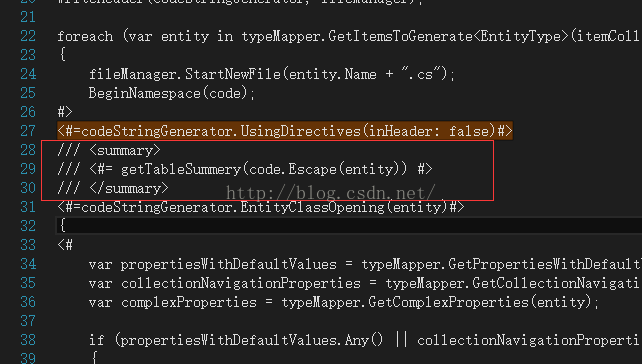
Task: Click line number 22 in the gutter
Action: tap(28, 36)
